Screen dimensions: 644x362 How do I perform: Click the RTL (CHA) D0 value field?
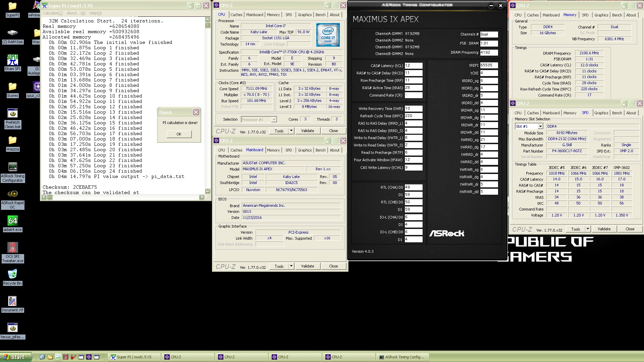coord(413,187)
